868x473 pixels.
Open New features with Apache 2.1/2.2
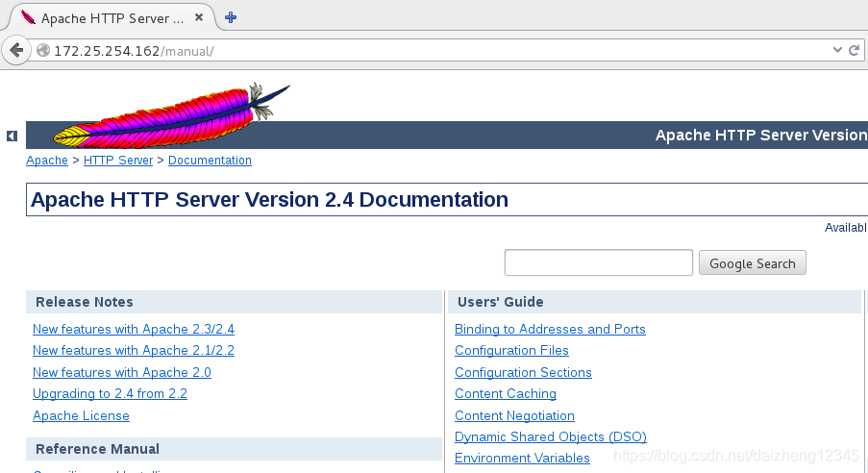[x=134, y=351]
